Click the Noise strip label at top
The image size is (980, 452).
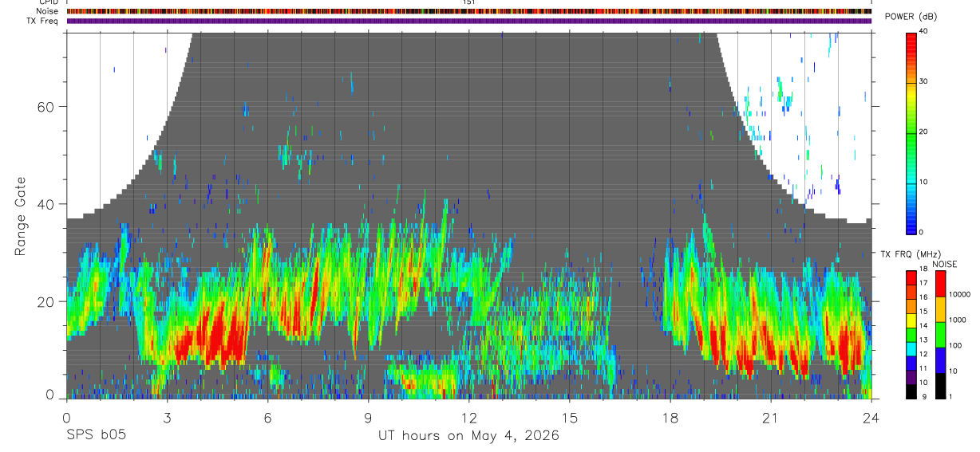(48, 11)
